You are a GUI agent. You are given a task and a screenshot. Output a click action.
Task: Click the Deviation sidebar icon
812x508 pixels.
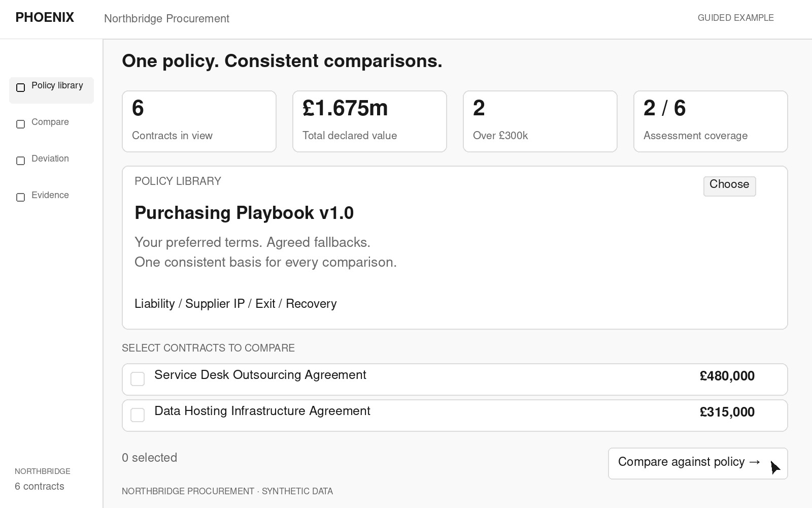21,161
